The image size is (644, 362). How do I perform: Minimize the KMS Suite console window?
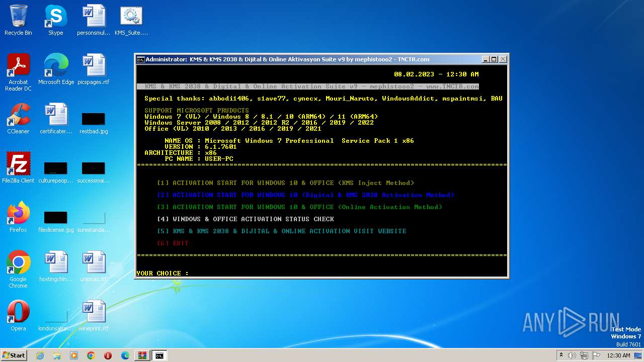[486, 59]
